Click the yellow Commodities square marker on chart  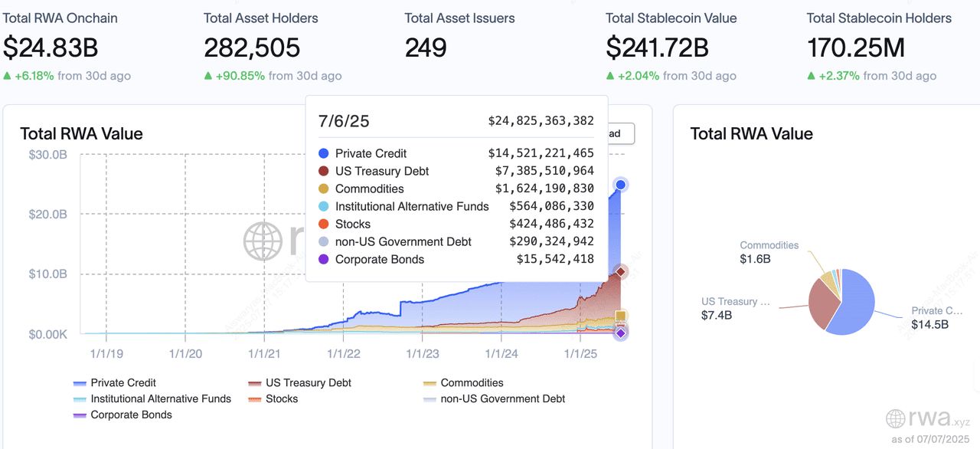tap(621, 316)
